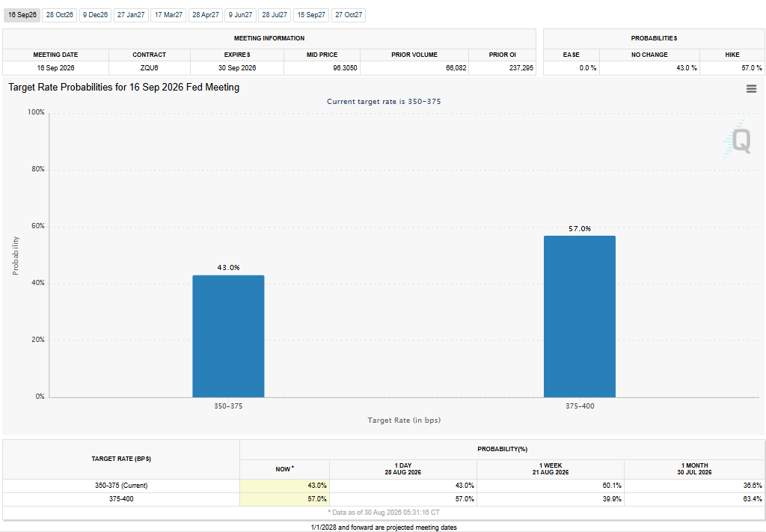Switch to the 28 Oct26 meeting tab
Image resolution: width=766 pixels, height=532 pixels.
pos(60,15)
